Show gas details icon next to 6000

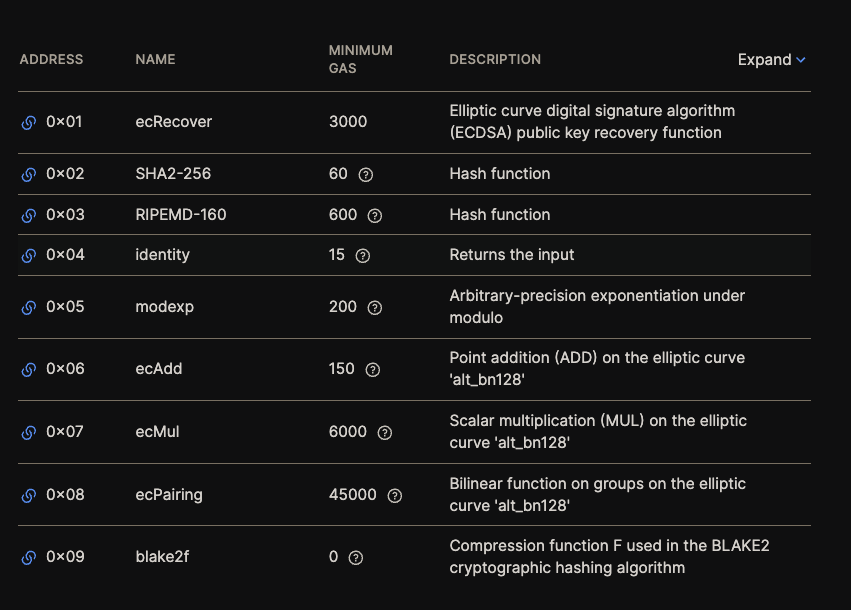[385, 433]
